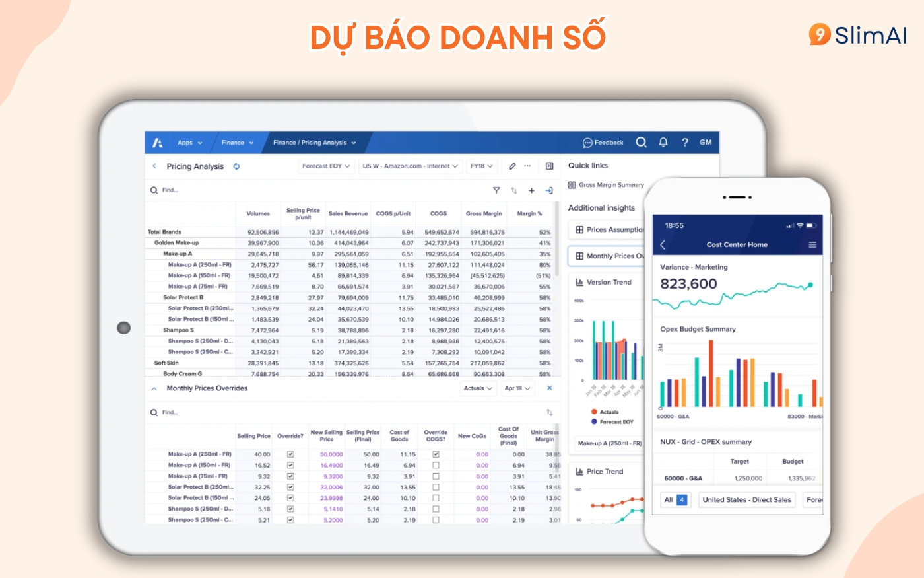
Task: Close the Monthly Prices Overrides panel
Action: coord(549,388)
